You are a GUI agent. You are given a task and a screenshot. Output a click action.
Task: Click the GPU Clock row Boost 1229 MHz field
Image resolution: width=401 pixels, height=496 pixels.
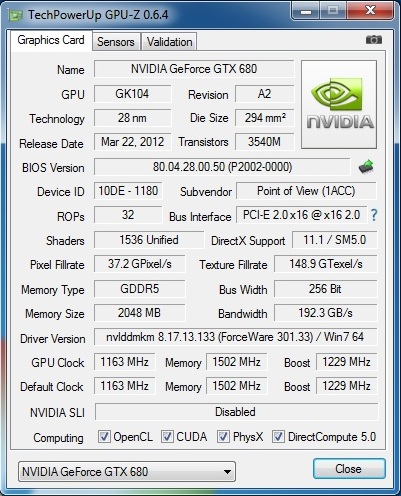[x=347, y=362]
